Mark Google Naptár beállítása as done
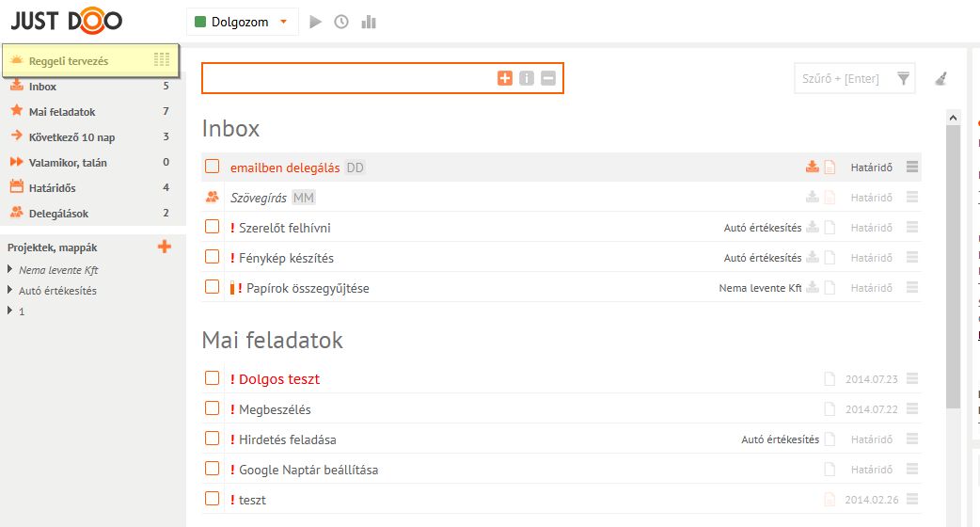The height and width of the screenshot is (527, 980). click(213, 469)
